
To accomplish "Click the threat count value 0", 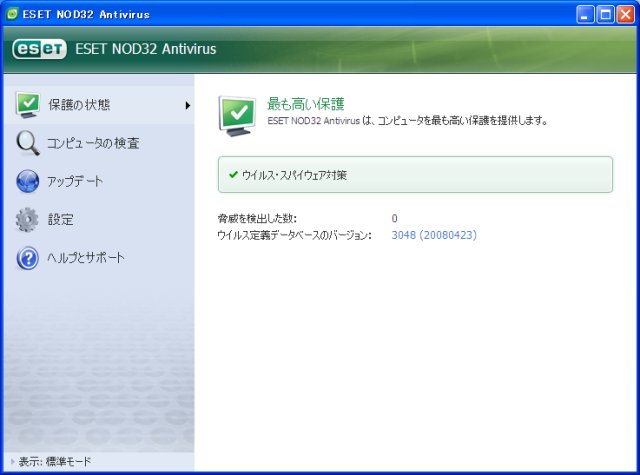I will tap(394, 218).
